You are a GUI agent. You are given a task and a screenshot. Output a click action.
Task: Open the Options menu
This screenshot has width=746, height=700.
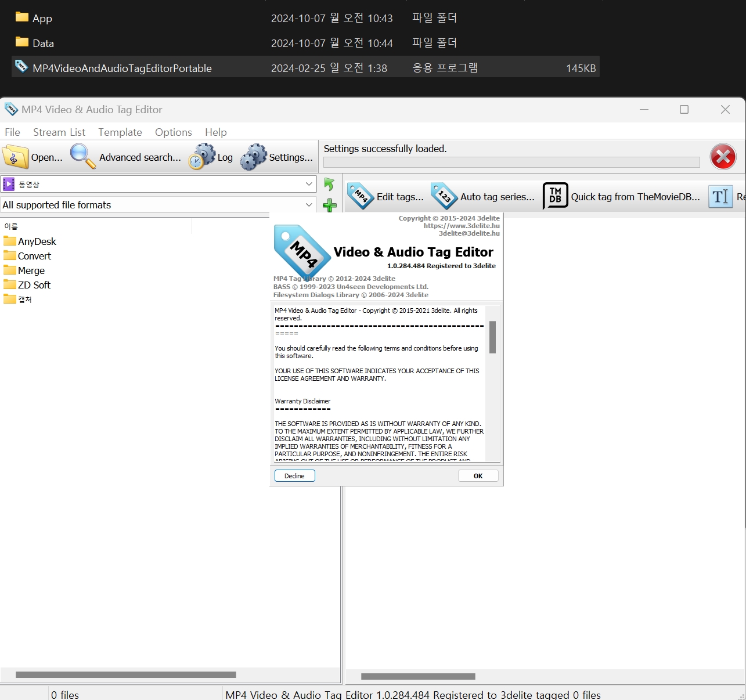tap(174, 132)
